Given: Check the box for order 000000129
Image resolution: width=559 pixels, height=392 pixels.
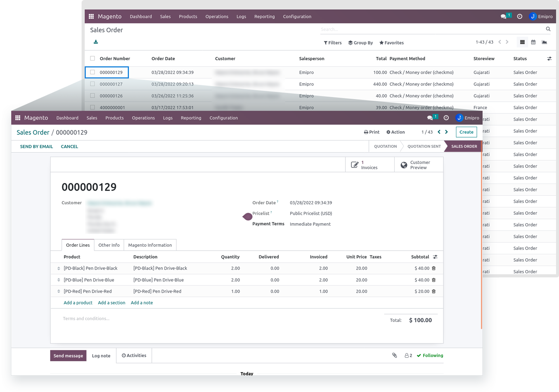Looking at the screenshot, I should 92,72.
